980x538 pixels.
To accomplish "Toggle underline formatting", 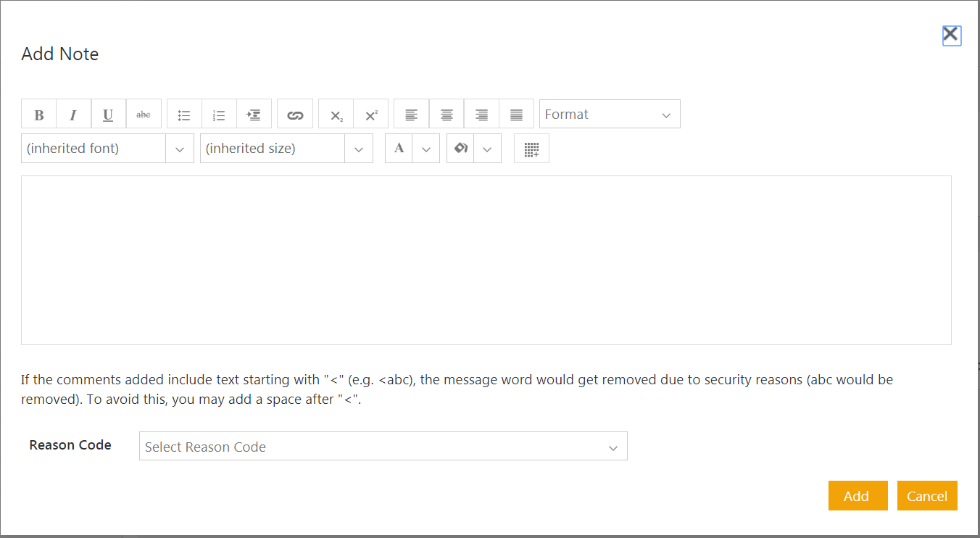I will click(x=108, y=115).
